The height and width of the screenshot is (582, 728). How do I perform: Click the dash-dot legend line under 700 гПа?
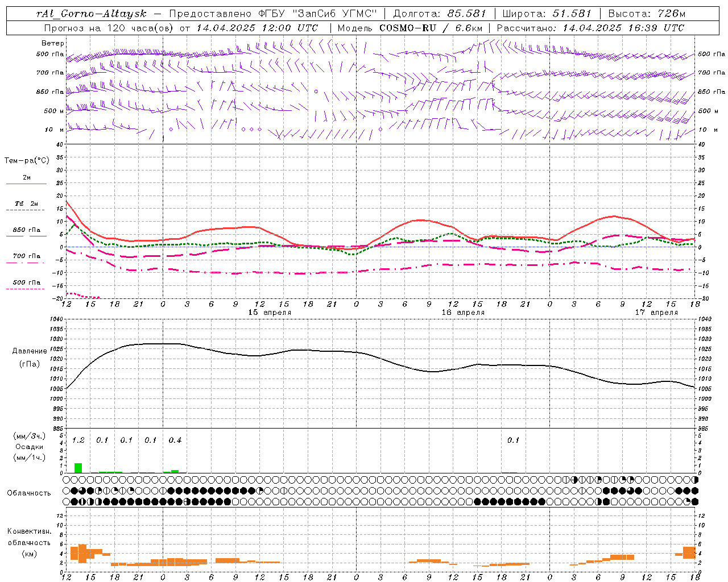(25, 263)
